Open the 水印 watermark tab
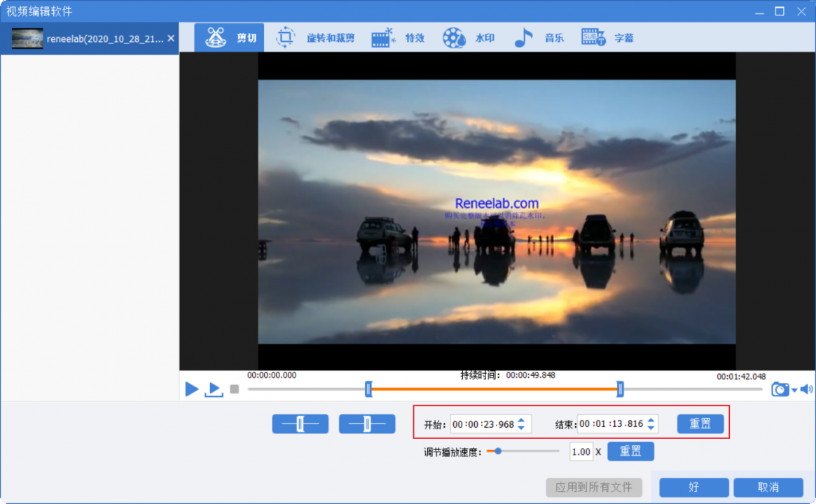 (x=468, y=38)
